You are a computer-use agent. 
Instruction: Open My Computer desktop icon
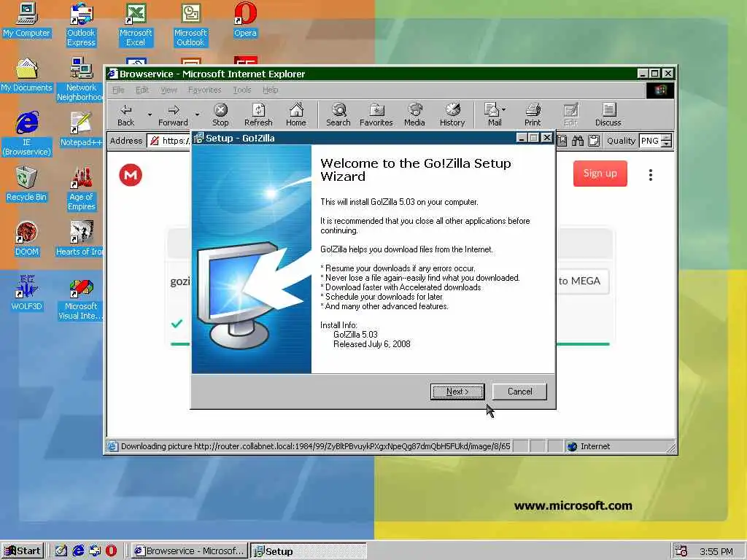[27, 20]
